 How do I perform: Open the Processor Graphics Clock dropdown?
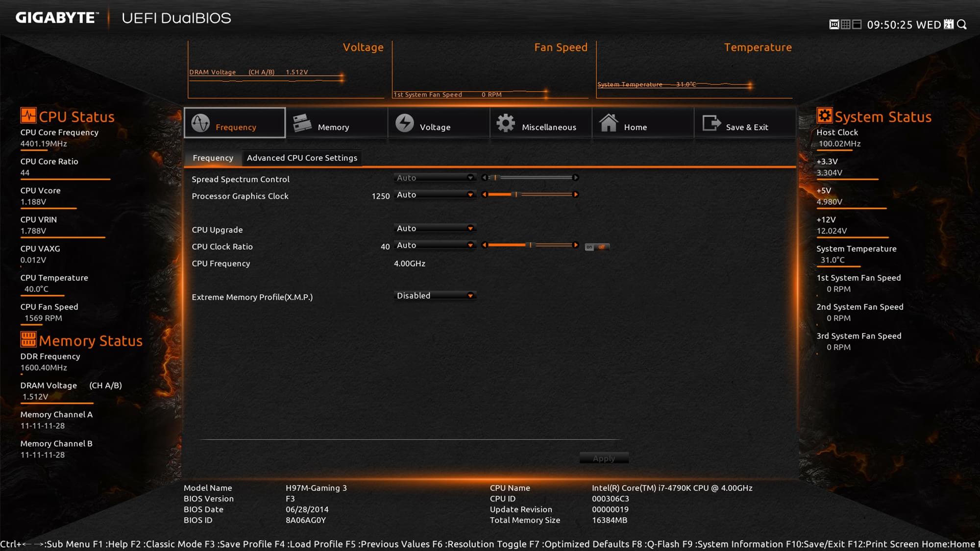[435, 194]
